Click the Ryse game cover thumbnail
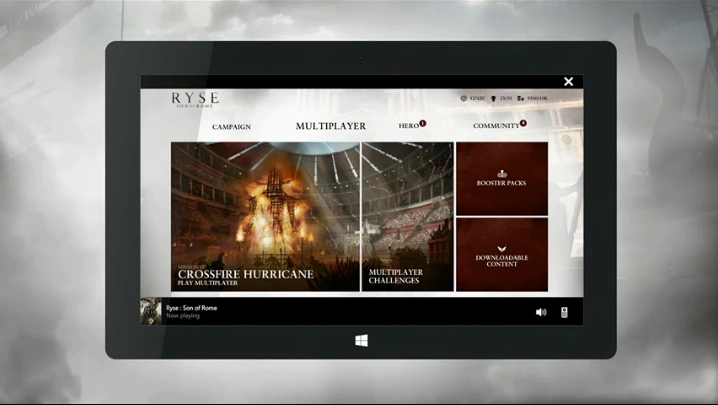 (x=151, y=312)
